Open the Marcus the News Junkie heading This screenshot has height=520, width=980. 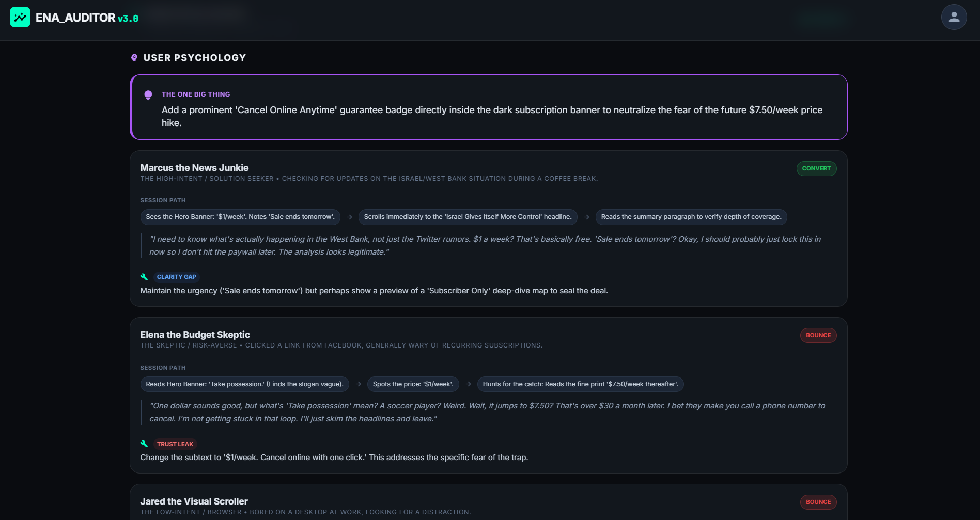pos(194,168)
